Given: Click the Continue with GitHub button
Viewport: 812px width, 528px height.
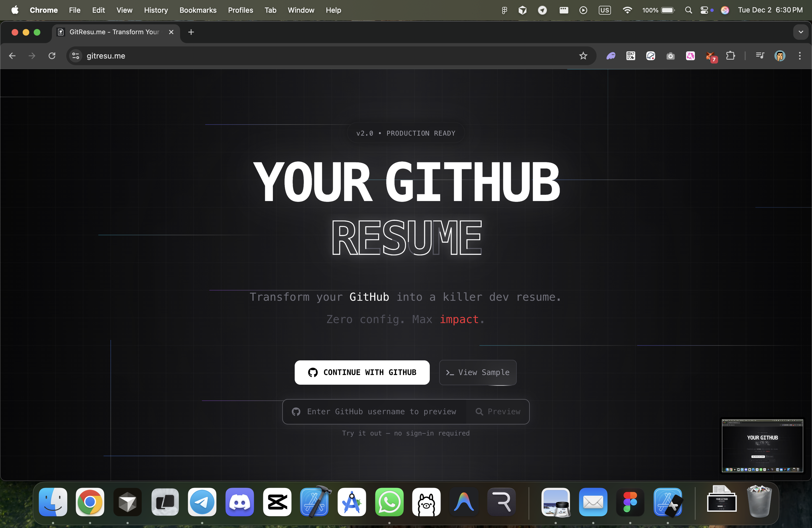Looking at the screenshot, I should (362, 372).
